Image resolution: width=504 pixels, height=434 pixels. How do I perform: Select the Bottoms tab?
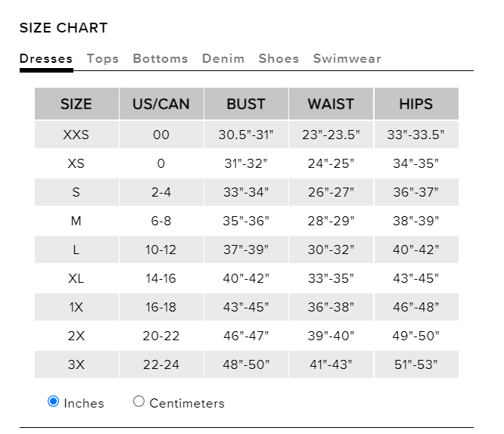coord(160,59)
